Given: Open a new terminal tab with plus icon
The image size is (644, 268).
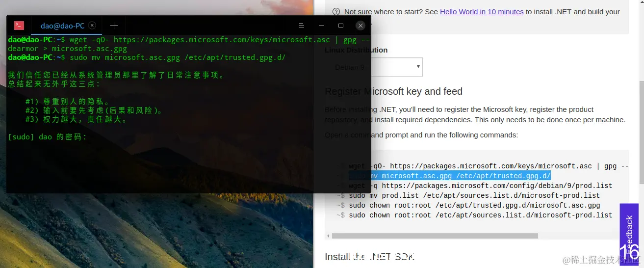Looking at the screenshot, I should tap(114, 26).
